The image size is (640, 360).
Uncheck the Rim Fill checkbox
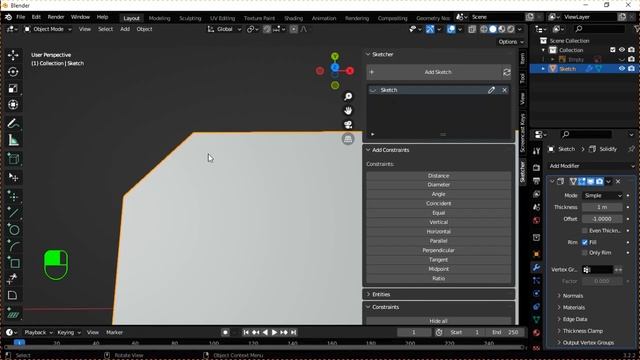coord(584,242)
